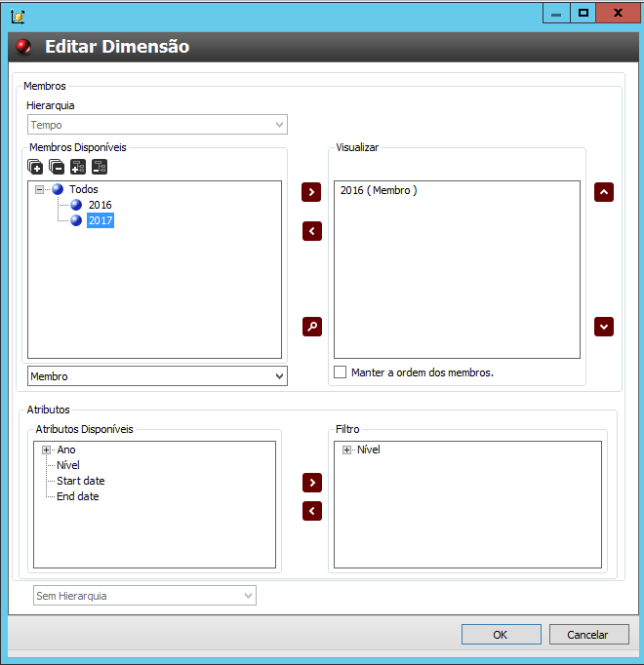Confirm with the OK button
This screenshot has width=644, height=665.
pos(502,635)
